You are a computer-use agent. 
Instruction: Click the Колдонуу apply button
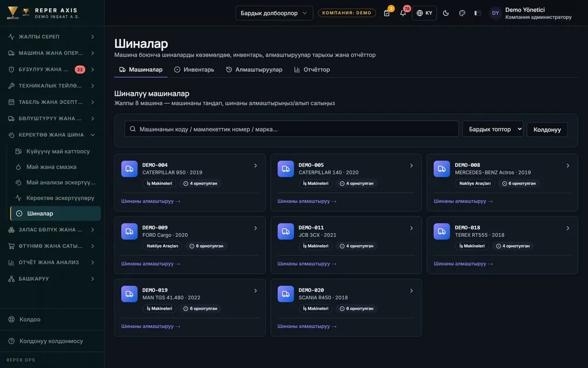[x=547, y=129]
